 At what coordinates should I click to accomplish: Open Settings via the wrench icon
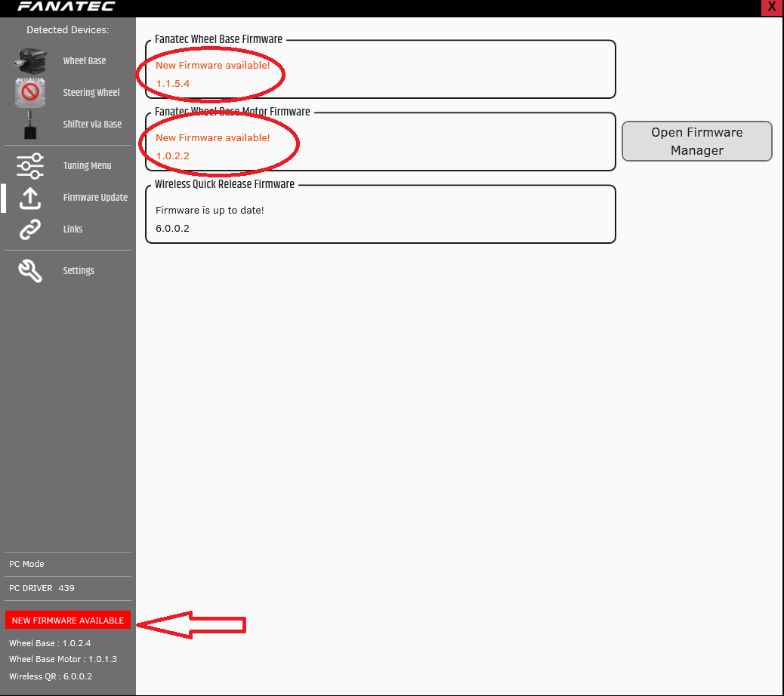click(30, 271)
